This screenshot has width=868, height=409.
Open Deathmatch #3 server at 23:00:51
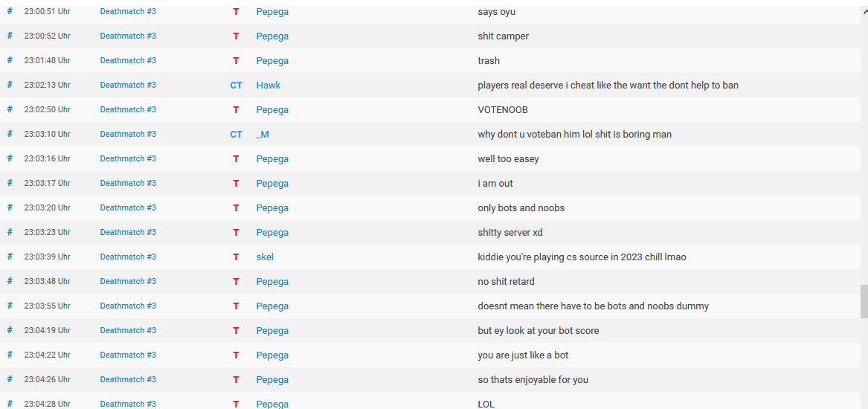[128, 12]
